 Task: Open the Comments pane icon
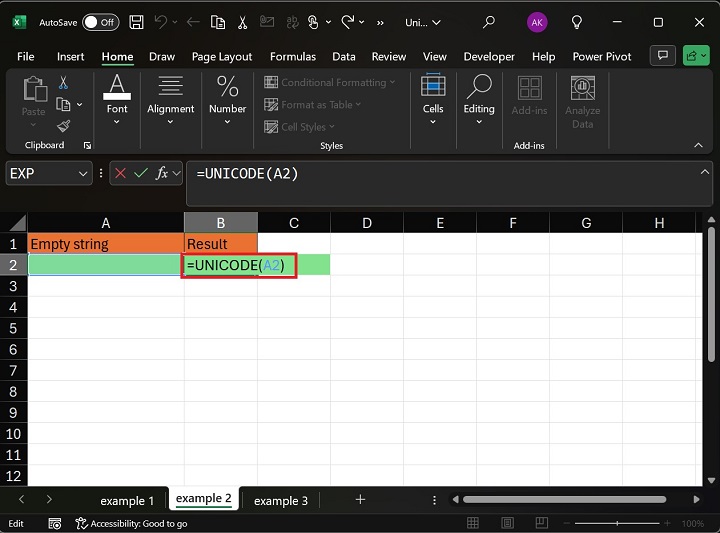click(661, 56)
